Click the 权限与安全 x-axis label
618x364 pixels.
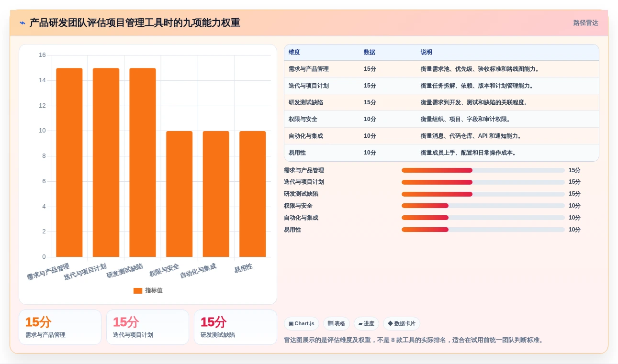pos(164,270)
